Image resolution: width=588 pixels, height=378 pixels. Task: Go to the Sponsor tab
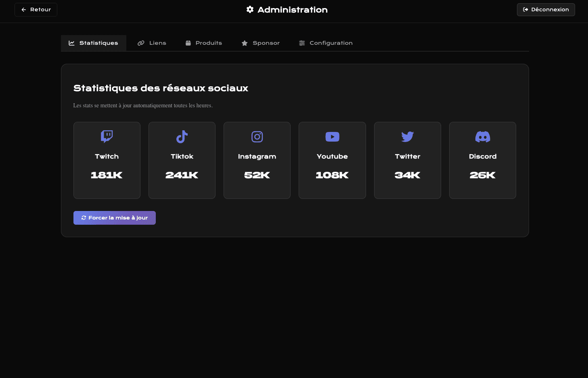261,43
